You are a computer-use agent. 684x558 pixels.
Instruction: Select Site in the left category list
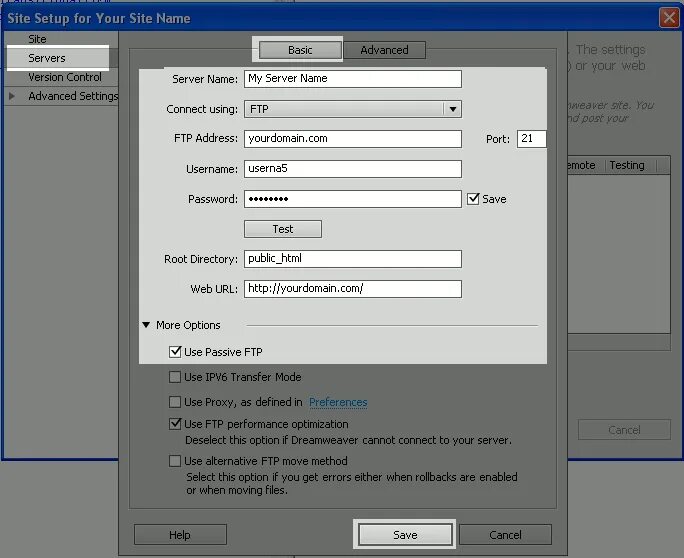point(38,39)
